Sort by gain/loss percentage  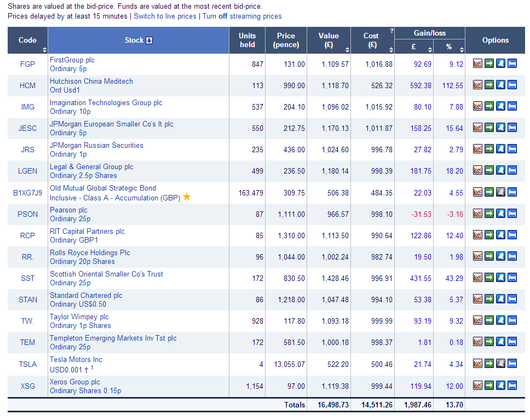462,50
